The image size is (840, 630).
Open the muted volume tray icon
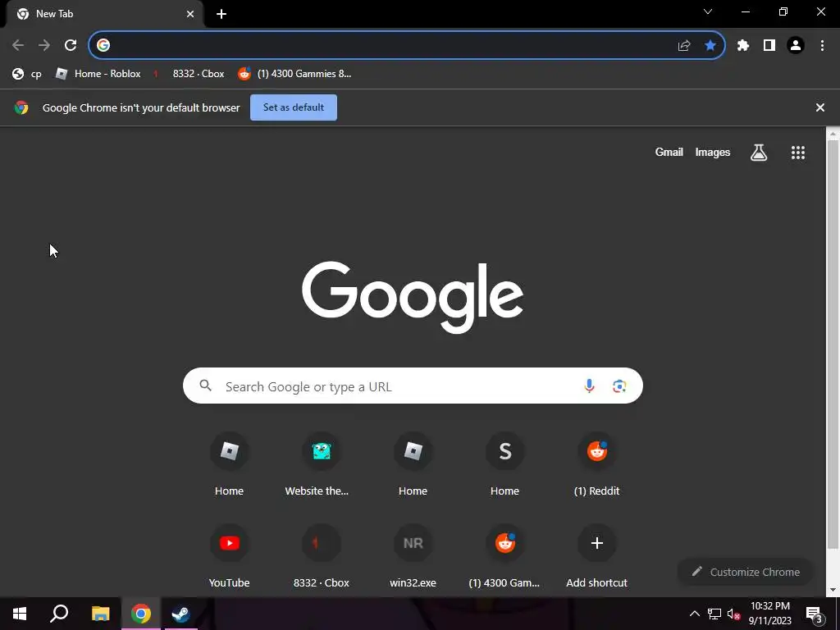pyautogui.click(x=733, y=614)
